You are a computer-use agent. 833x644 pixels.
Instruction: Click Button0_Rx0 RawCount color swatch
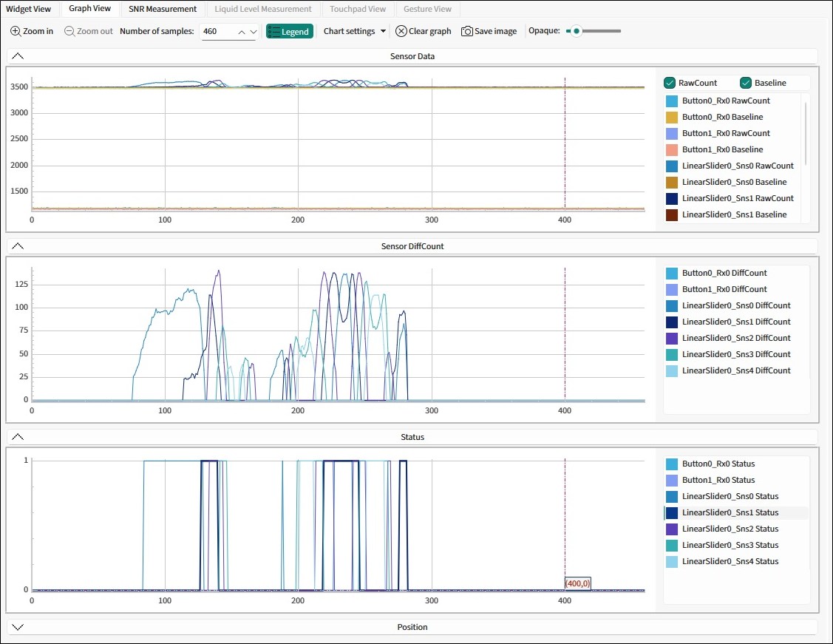click(x=671, y=101)
